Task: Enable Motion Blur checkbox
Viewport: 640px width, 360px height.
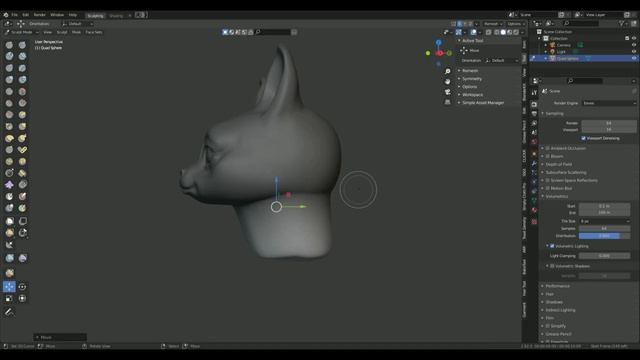Action: [548, 188]
